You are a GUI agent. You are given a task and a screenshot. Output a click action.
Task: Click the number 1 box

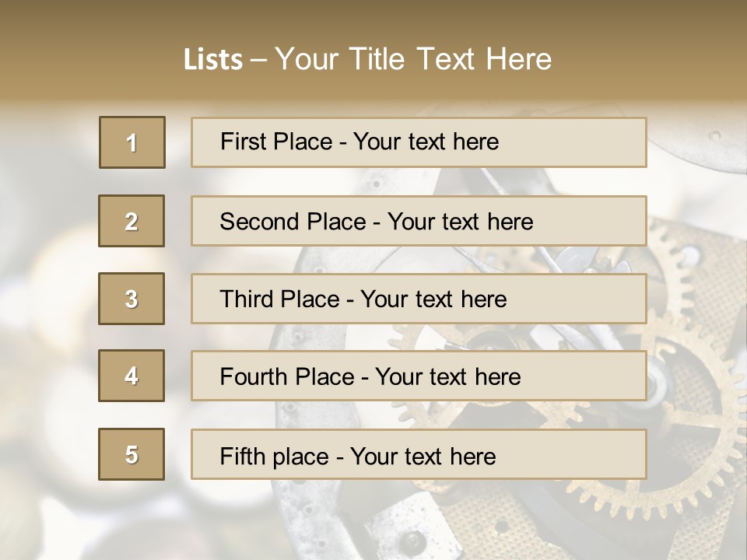click(x=132, y=142)
